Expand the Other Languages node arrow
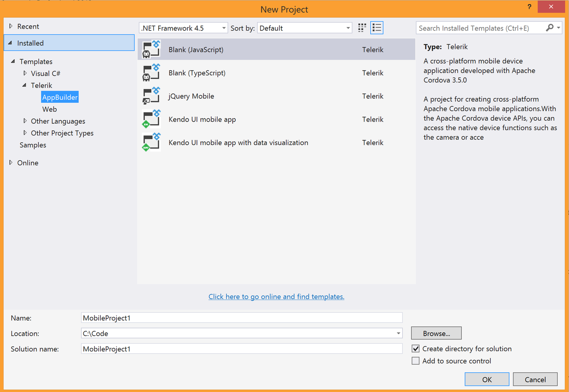 coord(25,121)
